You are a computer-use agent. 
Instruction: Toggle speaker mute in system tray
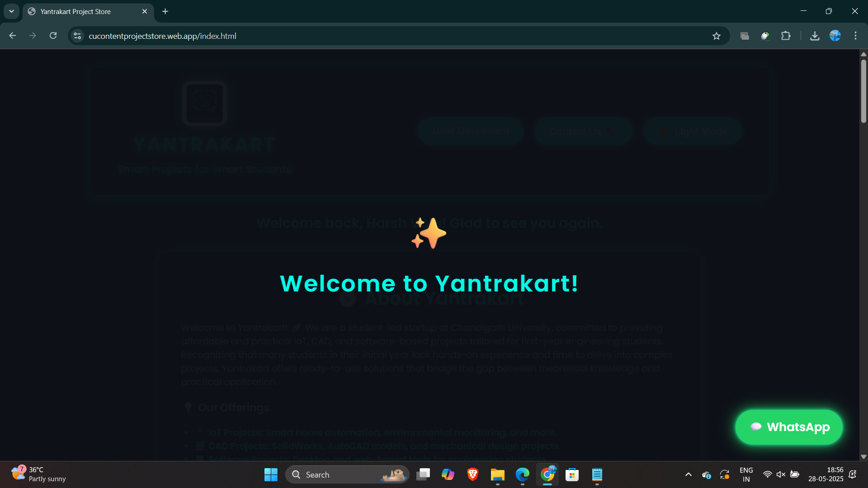click(781, 474)
